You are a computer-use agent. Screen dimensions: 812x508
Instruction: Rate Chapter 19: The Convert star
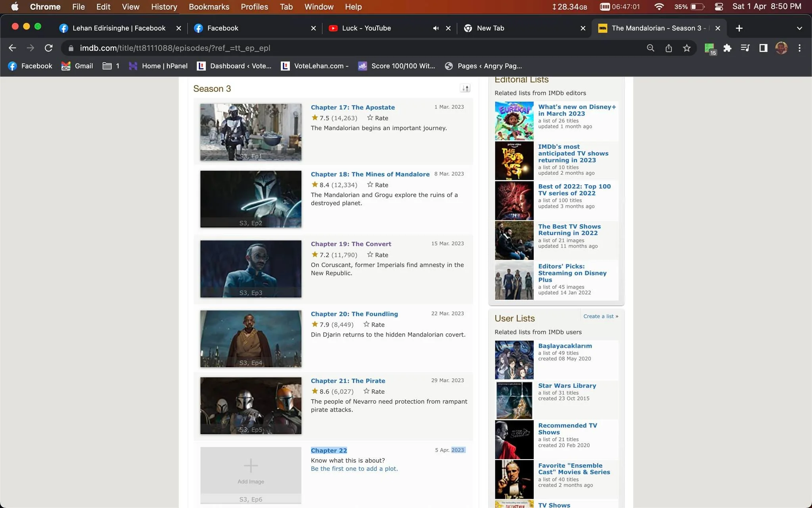coord(377,255)
